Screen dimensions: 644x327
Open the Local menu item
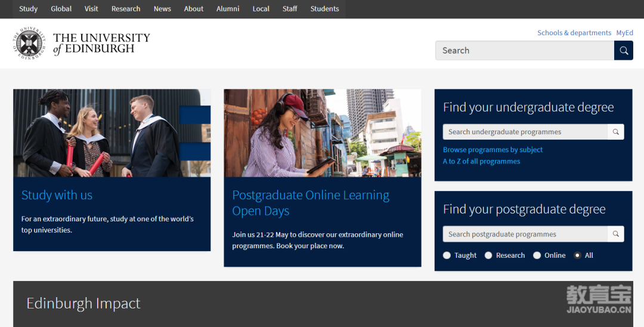click(x=261, y=8)
